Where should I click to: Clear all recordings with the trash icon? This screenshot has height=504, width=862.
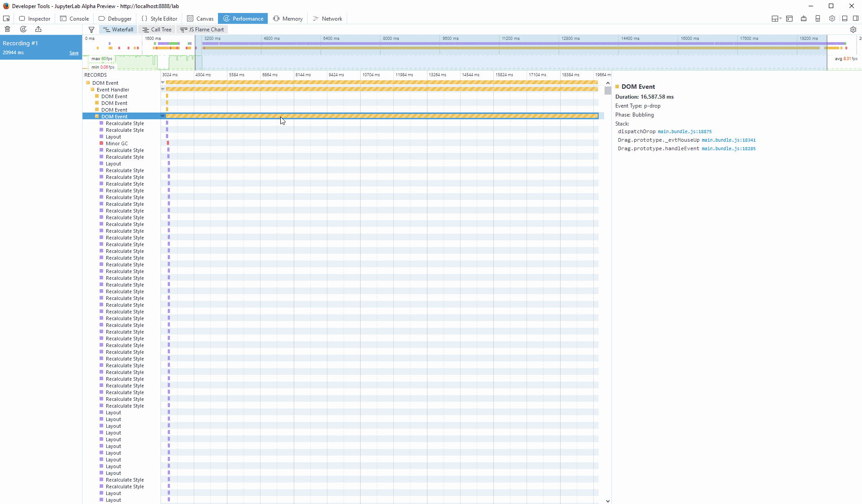click(7, 29)
